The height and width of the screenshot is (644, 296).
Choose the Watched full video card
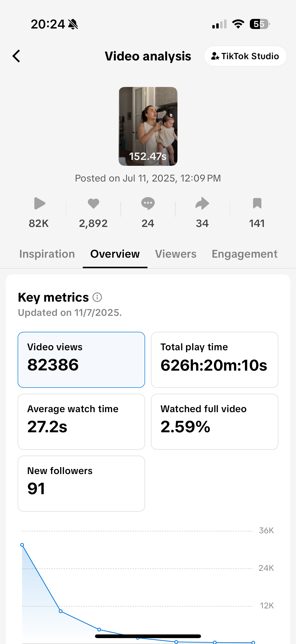(x=214, y=421)
